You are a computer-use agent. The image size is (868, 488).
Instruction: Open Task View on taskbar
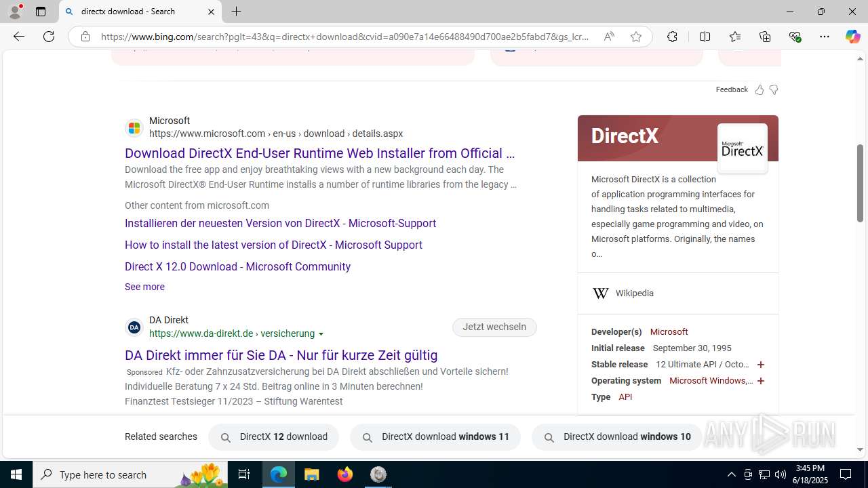click(244, 474)
